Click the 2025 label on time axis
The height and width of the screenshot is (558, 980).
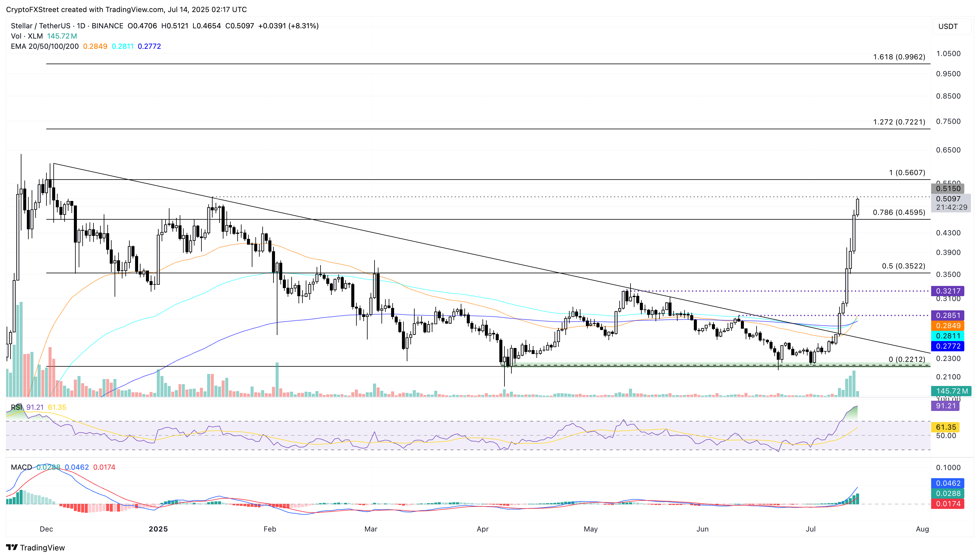(x=158, y=529)
